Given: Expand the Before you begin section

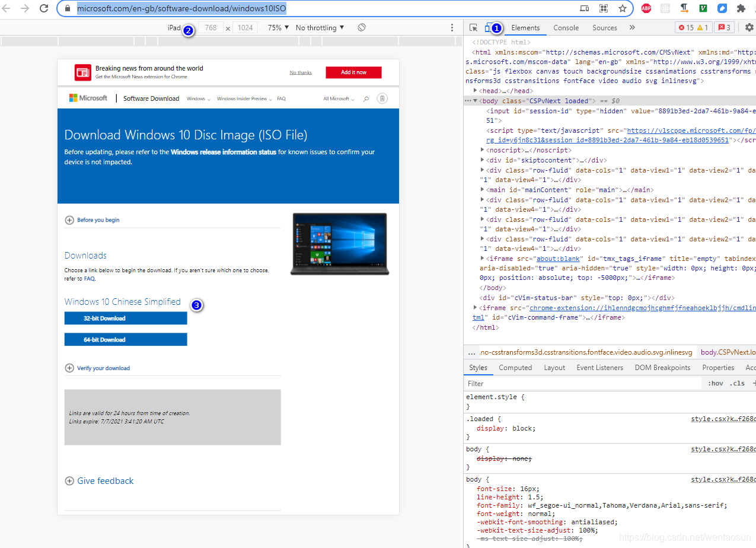Looking at the screenshot, I should pyautogui.click(x=92, y=220).
